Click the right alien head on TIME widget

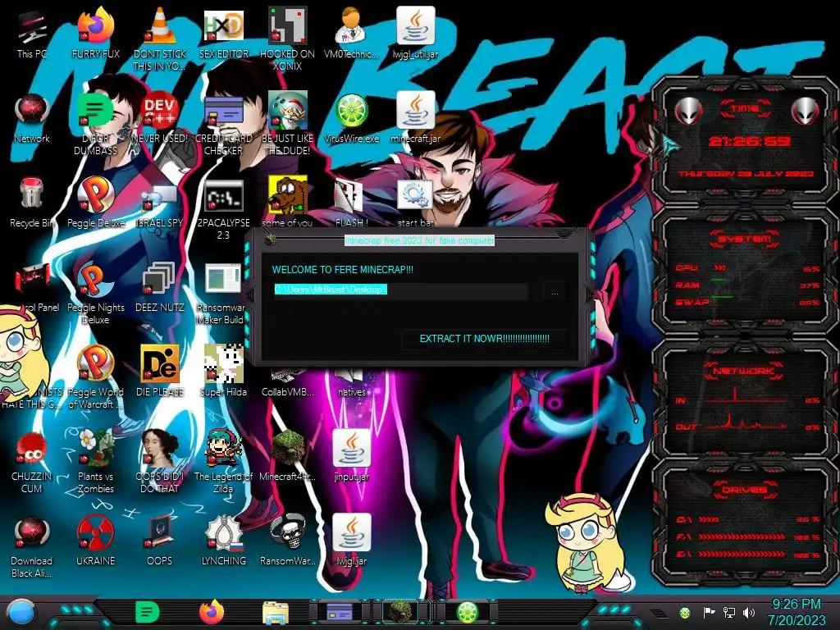pyautogui.click(x=806, y=112)
